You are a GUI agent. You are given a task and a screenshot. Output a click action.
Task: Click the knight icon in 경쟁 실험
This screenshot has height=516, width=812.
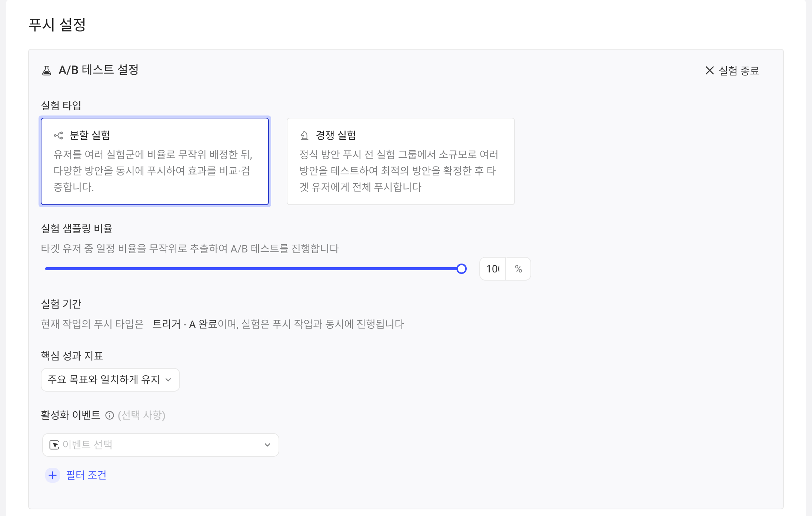tap(304, 135)
